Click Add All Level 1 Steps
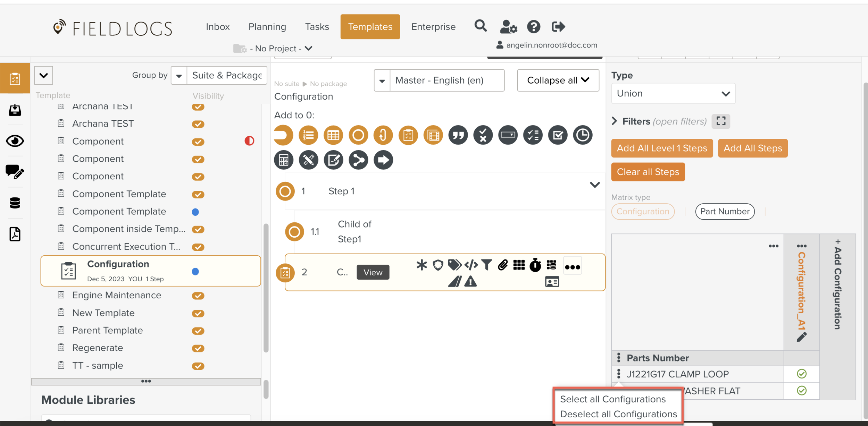 pos(662,148)
